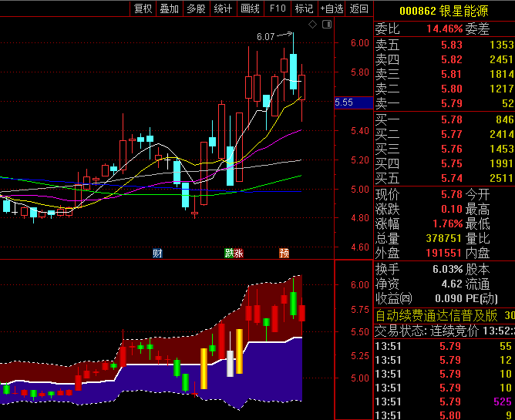Click the 6.00 label on the main price axis

[x=359, y=43]
